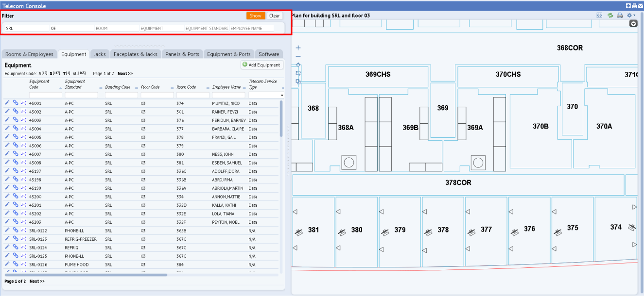Open link icon for equipment 45002
This screenshot has height=296, width=644.
point(16,111)
